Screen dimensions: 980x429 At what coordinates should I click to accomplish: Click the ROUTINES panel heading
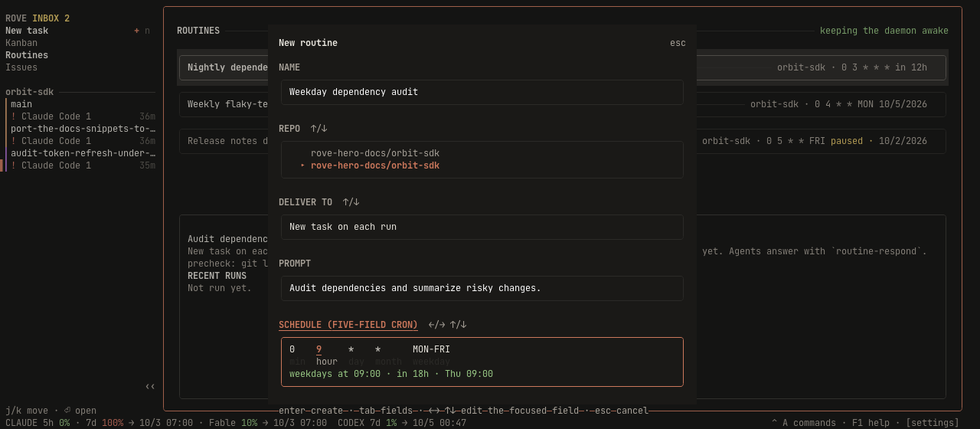click(x=198, y=31)
